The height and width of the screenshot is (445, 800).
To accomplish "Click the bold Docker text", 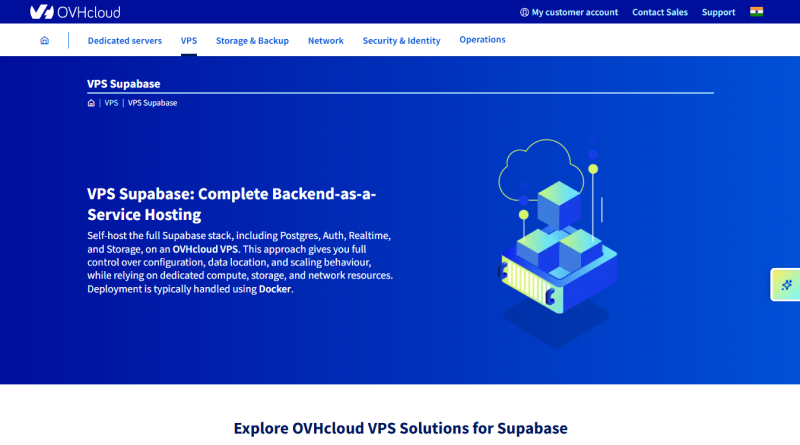I will point(275,289).
